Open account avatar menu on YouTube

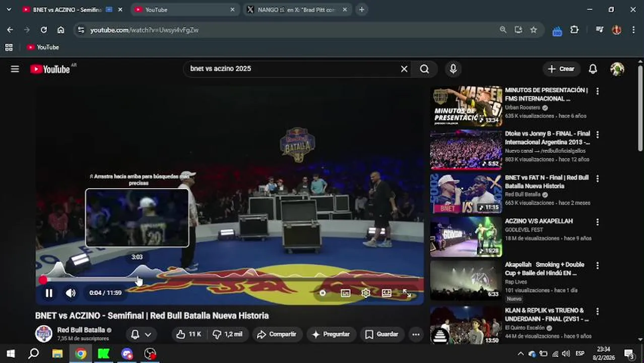point(617,69)
